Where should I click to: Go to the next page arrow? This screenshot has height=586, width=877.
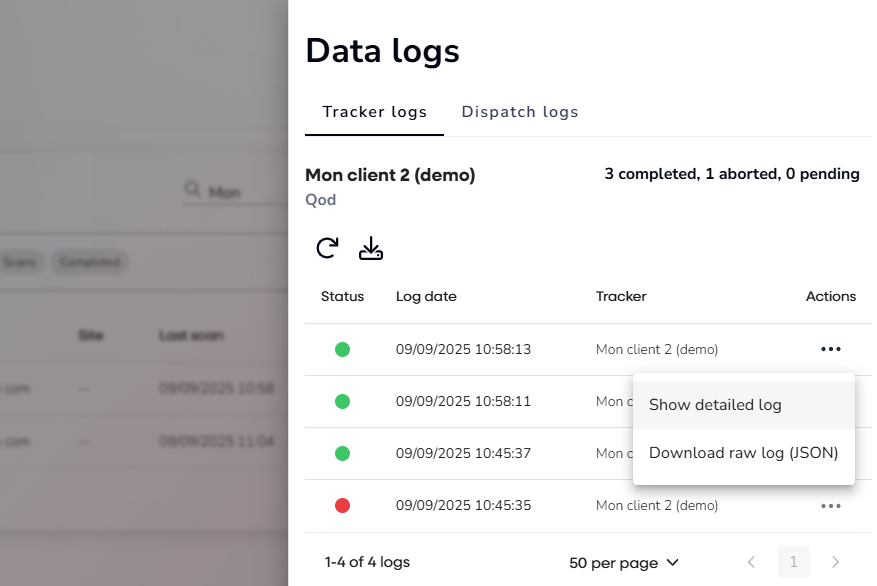pyautogui.click(x=836, y=563)
